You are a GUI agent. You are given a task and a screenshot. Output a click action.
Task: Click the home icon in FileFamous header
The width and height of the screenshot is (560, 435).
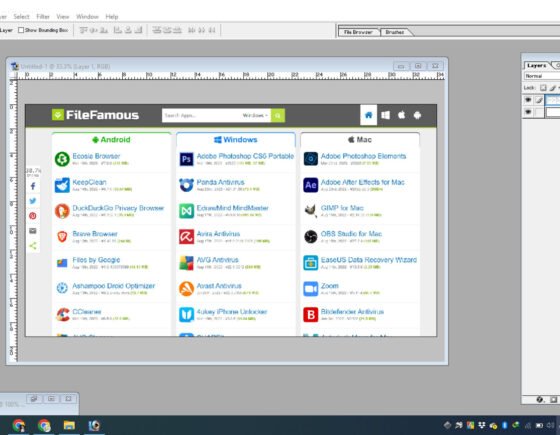(369, 115)
